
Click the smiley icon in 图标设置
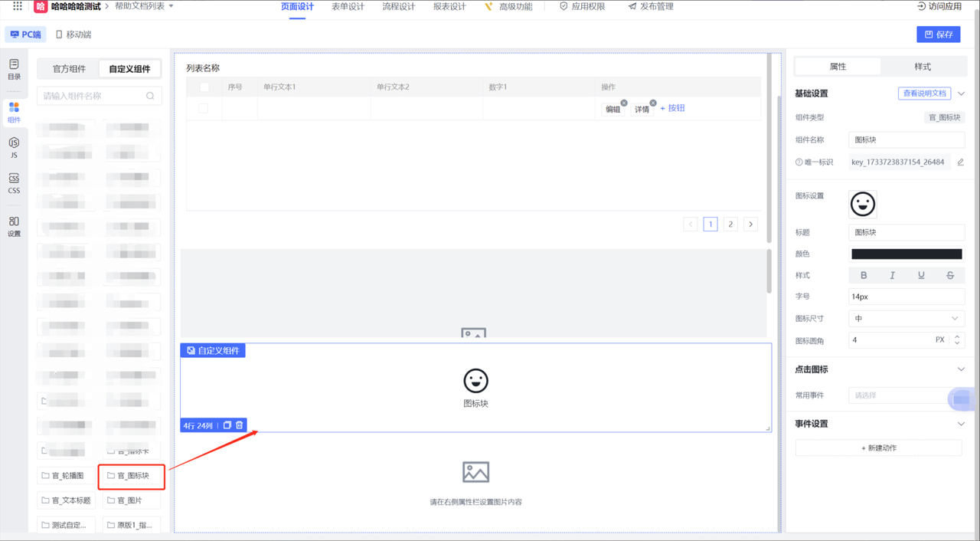(x=863, y=205)
